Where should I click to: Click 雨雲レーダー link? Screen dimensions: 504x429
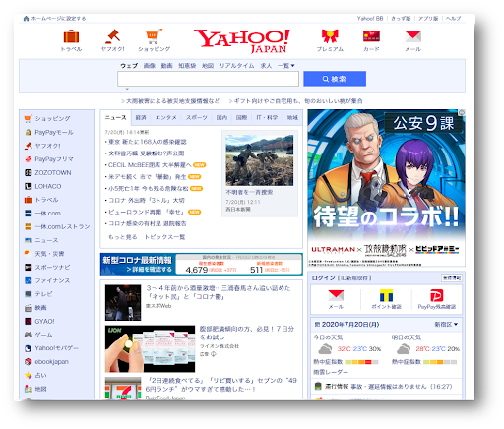pos(331,372)
